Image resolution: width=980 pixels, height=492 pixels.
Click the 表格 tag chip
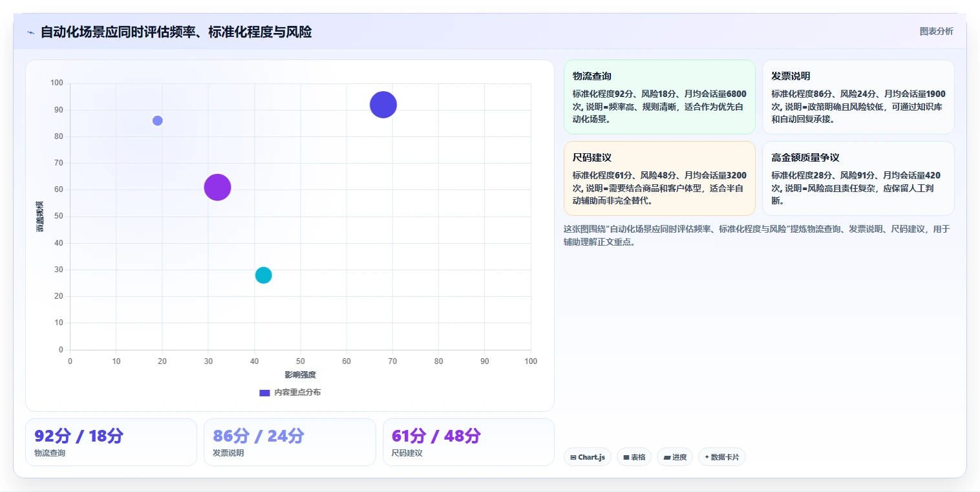point(634,457)
